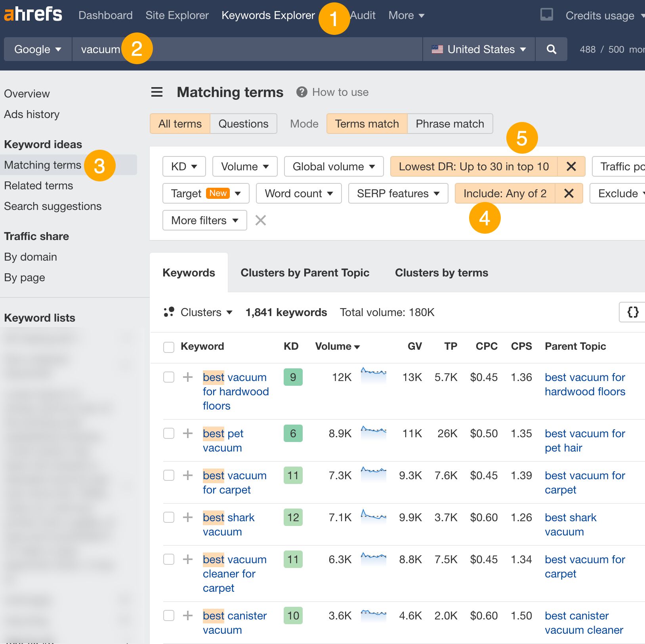Open the {} API export panel

(633, 312)
